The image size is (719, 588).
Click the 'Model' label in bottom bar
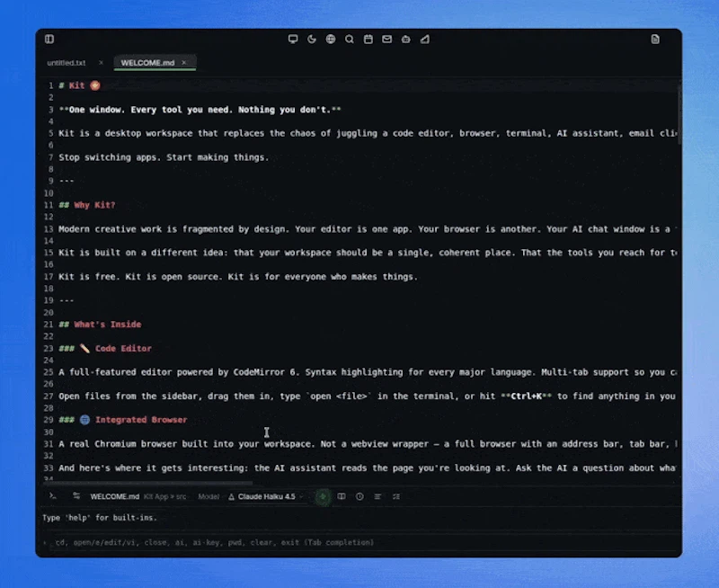(x=209, y=496)
